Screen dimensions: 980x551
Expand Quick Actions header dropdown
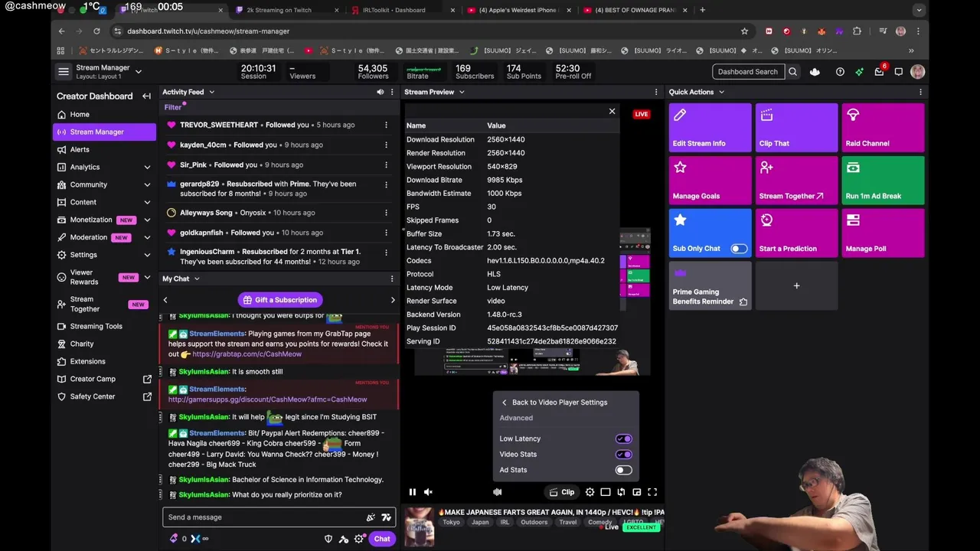pos(721,92)
